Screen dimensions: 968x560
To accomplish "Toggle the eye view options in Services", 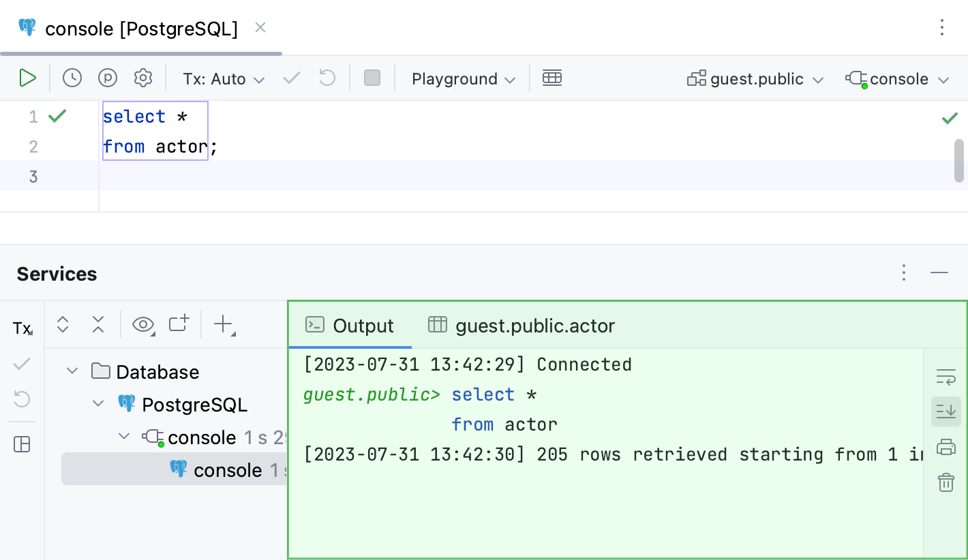I will [x=143, y=325].
